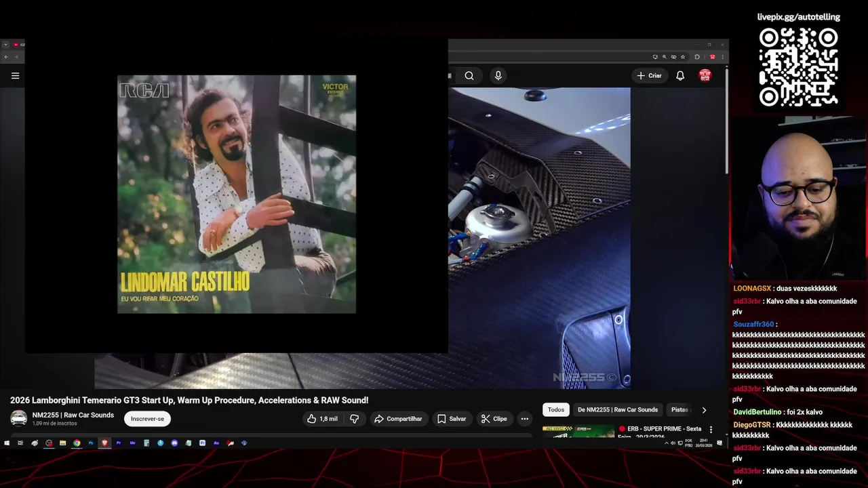Viewport: 868px width, 488px height.
Task: Start voice search with the microphone icon
Action: pos(498,76)
